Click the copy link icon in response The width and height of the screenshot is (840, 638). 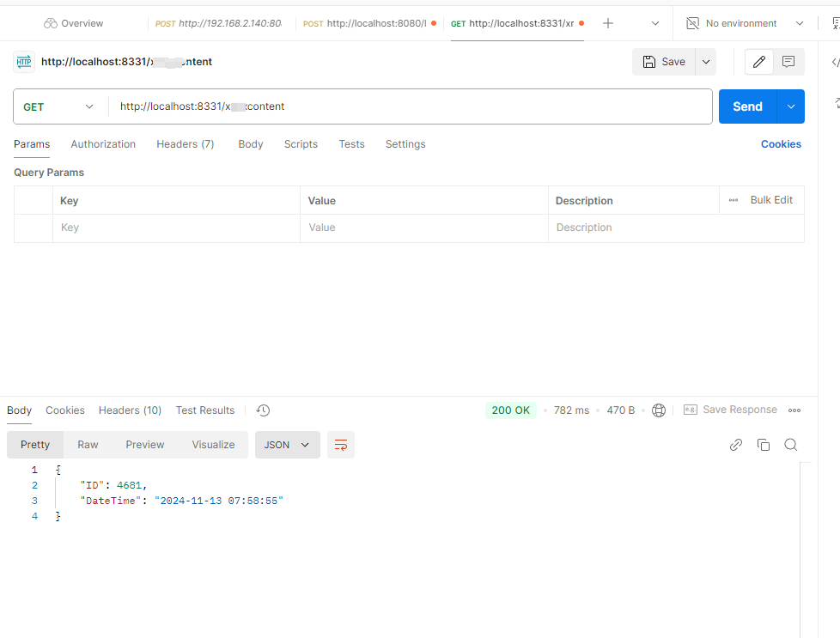pyautogui.click(x=736, y=445)
